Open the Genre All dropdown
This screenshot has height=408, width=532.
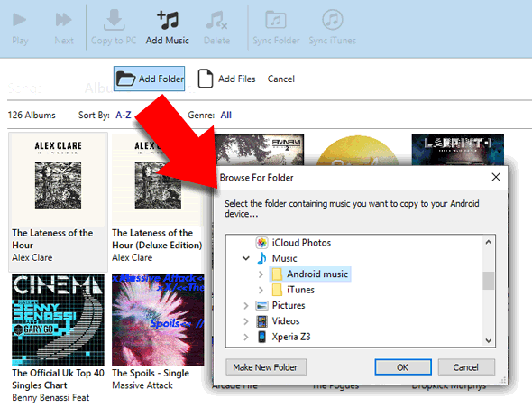(x=226, y=115)
